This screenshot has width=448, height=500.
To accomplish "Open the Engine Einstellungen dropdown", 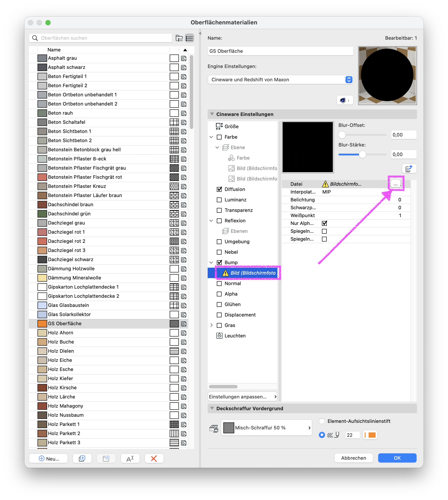I will (280, 80).
